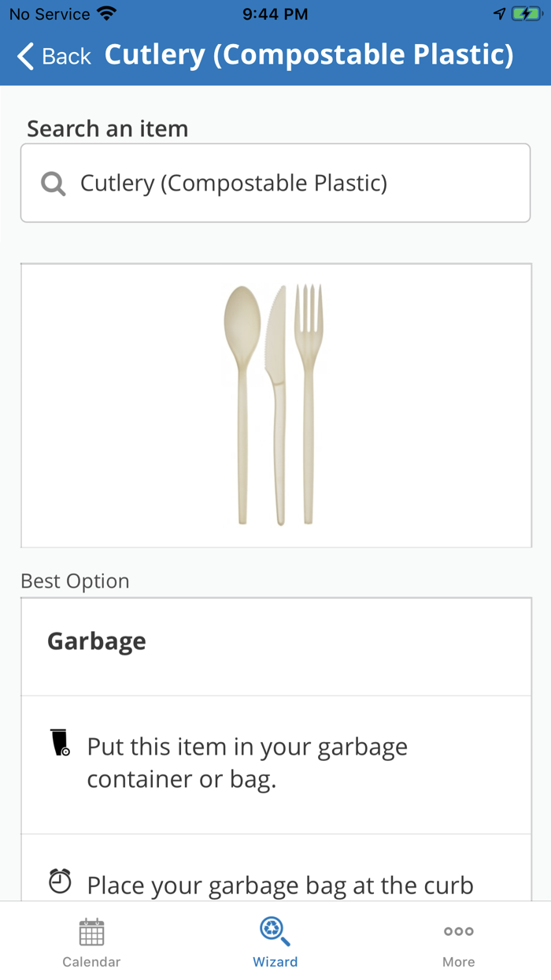
Task: Tap "Place your garbage bag at the curb" text
Action: [x=280, y=885]
